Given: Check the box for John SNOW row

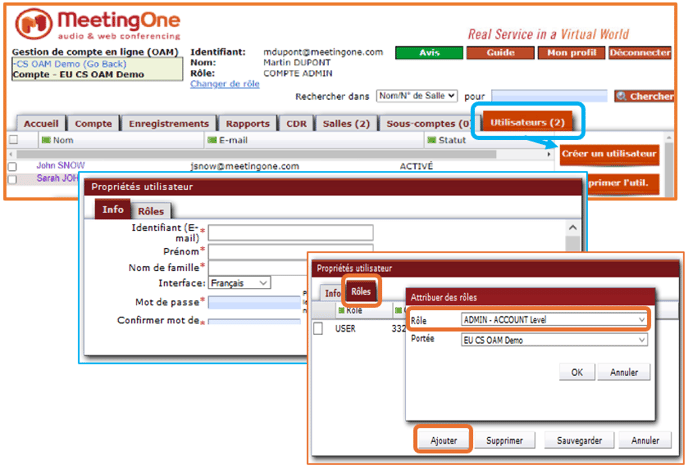Looking at the screenshot, I should tap(13, 166).
